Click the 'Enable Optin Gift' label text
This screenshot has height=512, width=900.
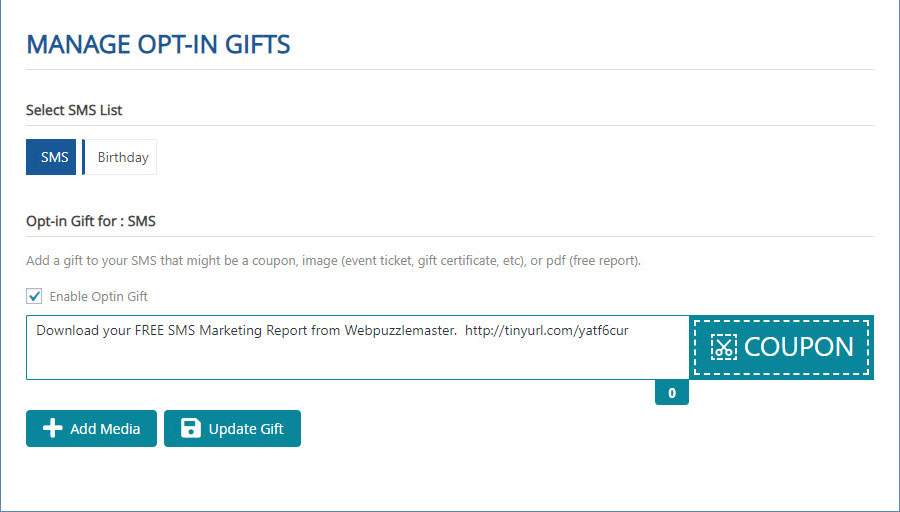[x=99, y=296]
